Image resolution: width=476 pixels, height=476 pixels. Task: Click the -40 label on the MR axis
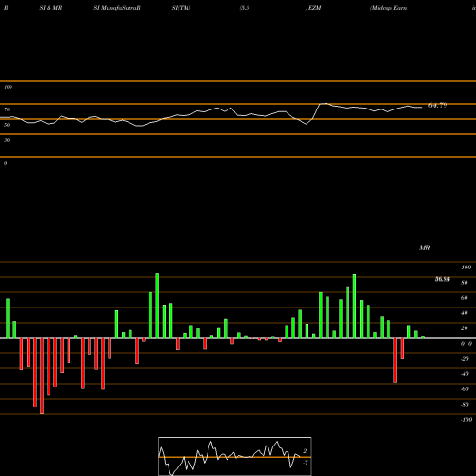tap(465, 374)
